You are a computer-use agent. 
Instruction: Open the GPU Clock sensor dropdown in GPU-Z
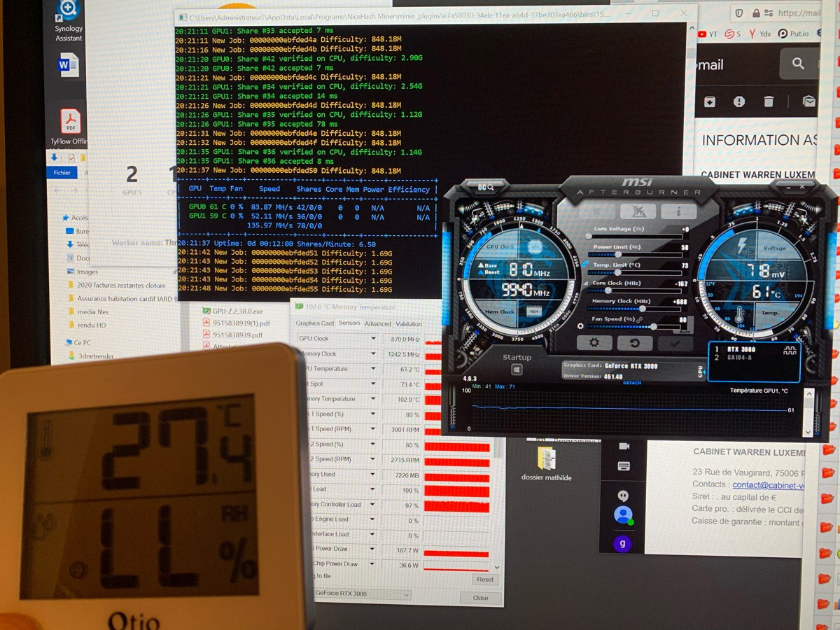(373, 339)
